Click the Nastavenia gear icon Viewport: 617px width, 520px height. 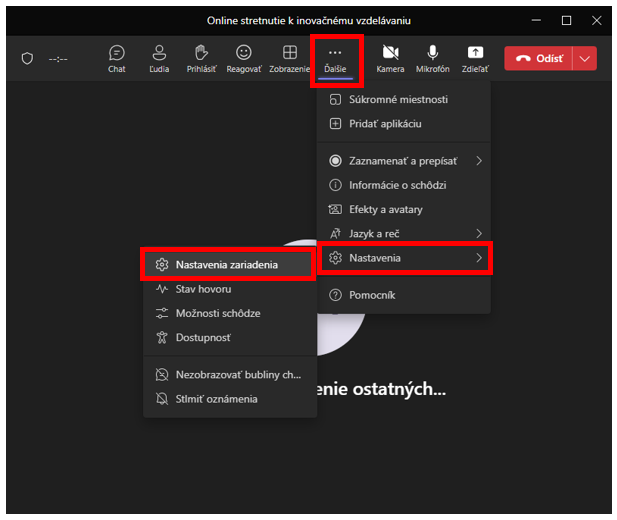(x=335, y=258)
